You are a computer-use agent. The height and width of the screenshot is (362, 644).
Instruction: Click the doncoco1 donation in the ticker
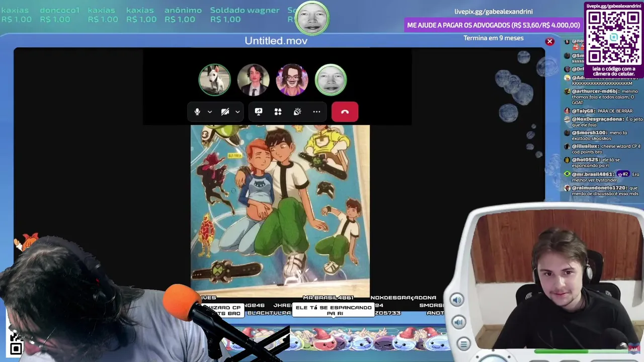[59, 15]
